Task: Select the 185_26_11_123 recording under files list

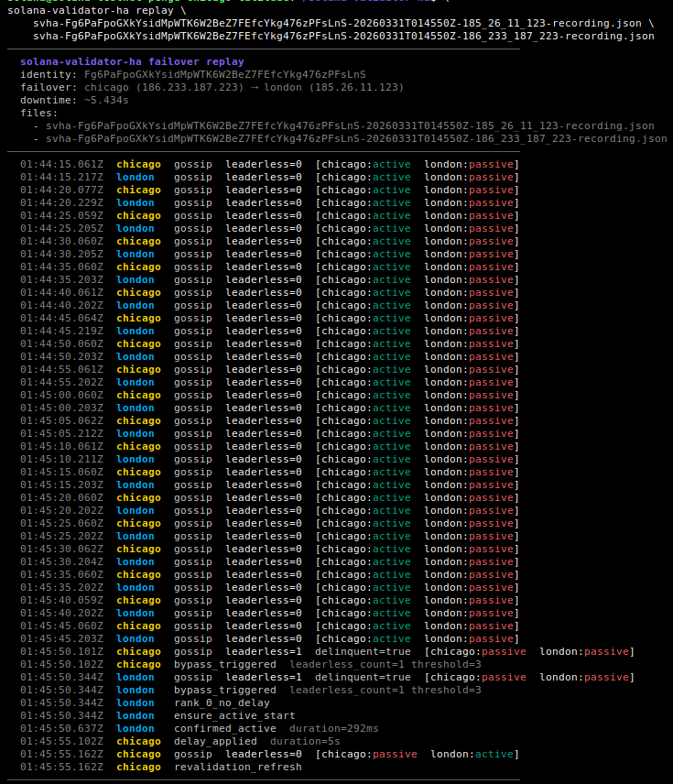Action: (350, 126)
